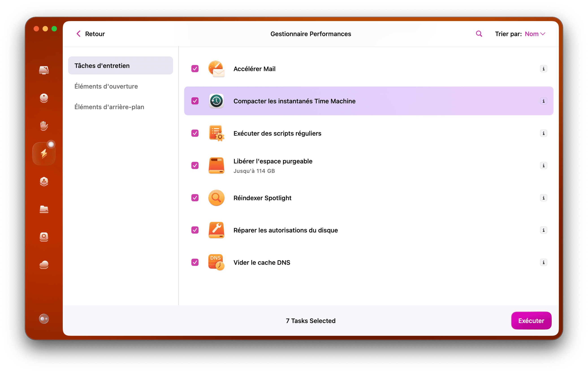
Task: Select the cloud storage sidebar icon
Action: point(44,265)
